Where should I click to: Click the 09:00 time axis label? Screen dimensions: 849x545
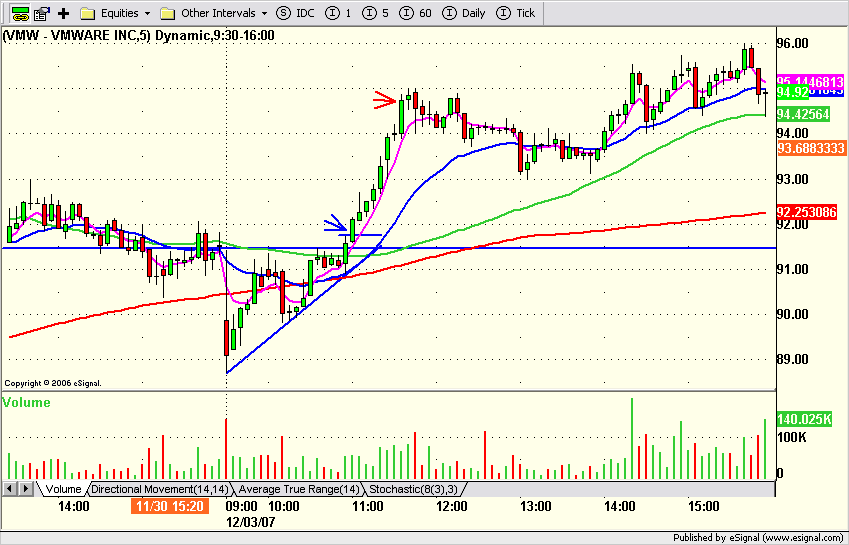pyautogui.click(x=241, y=507)
